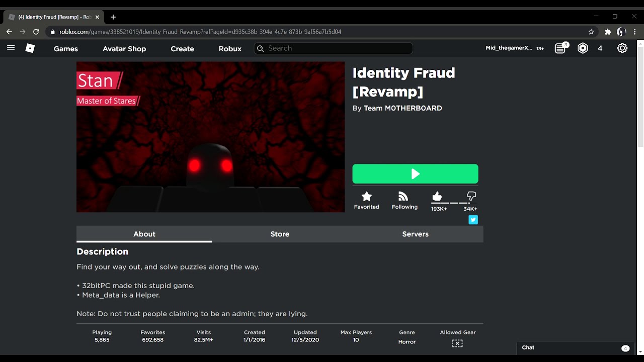Click the Playing count 5,865
The image size is (644, 362).
(x=102, y=340)
